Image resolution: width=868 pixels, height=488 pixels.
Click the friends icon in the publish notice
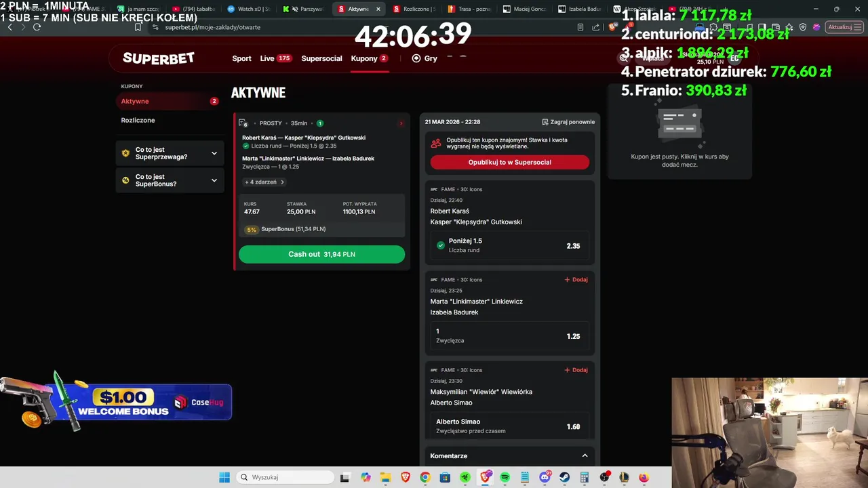click(x=436, y=143)
